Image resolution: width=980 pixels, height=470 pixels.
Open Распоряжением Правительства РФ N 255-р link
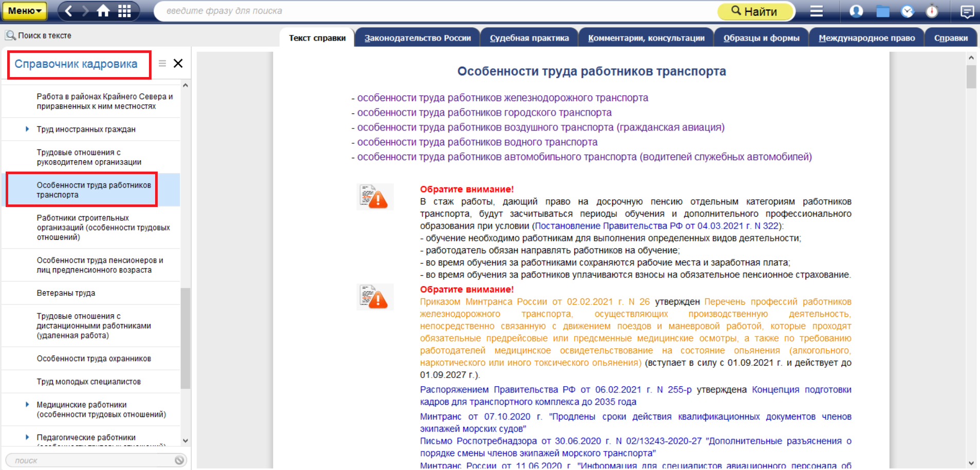tap(556, 390)
